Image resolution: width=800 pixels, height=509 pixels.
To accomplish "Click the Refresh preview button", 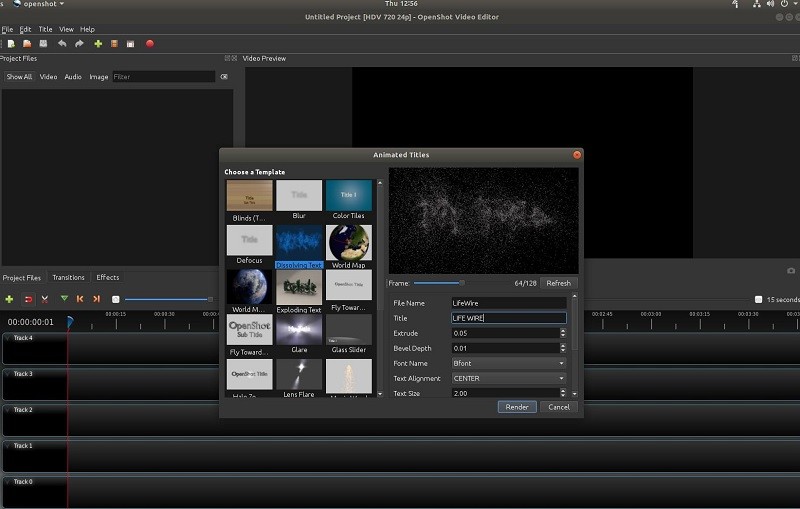I will pyautogui.click(x=559, y=283).
